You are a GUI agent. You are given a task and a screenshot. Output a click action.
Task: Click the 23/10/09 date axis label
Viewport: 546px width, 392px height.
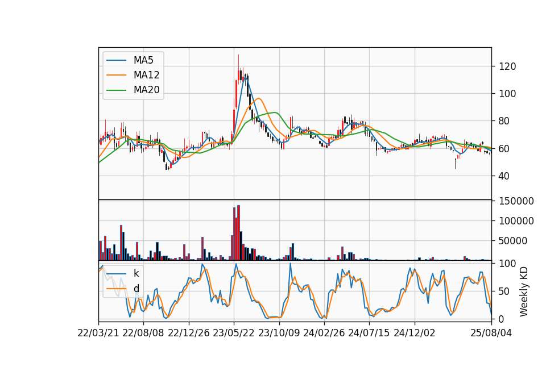coord(279,333)
